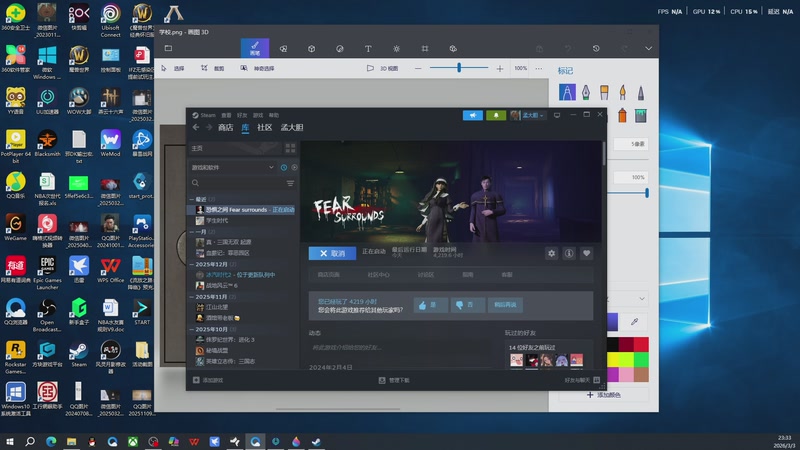Open Stickers tool in Paint 3D
Image resolution: width=800 pixels, height=450 pixels.
340,48
